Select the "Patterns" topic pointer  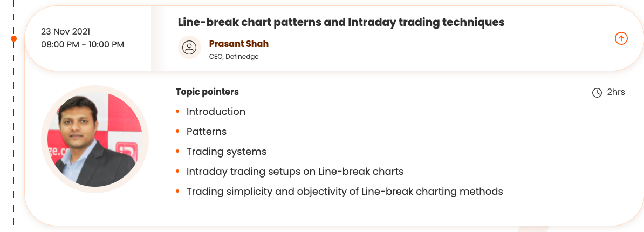(207, 132)
